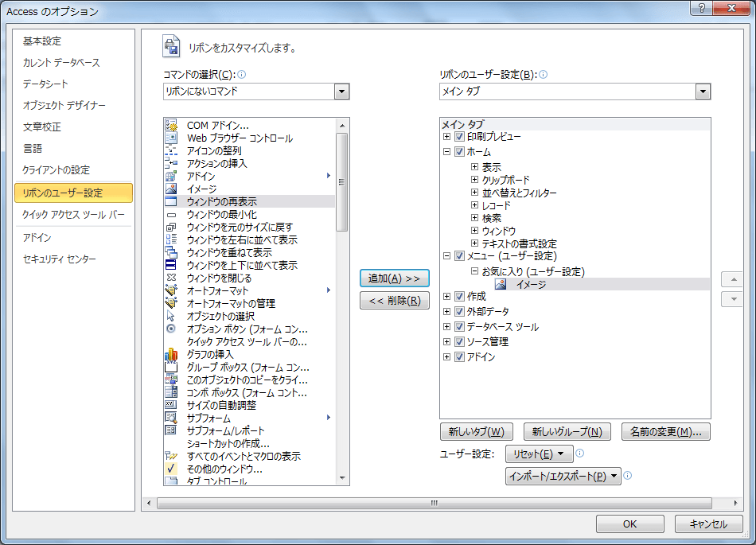The width and height of the screenshot is (756, 545).
Task: Click the ウィンドウを上下に並べて表示 icon
Action: [x=171, y=265]
